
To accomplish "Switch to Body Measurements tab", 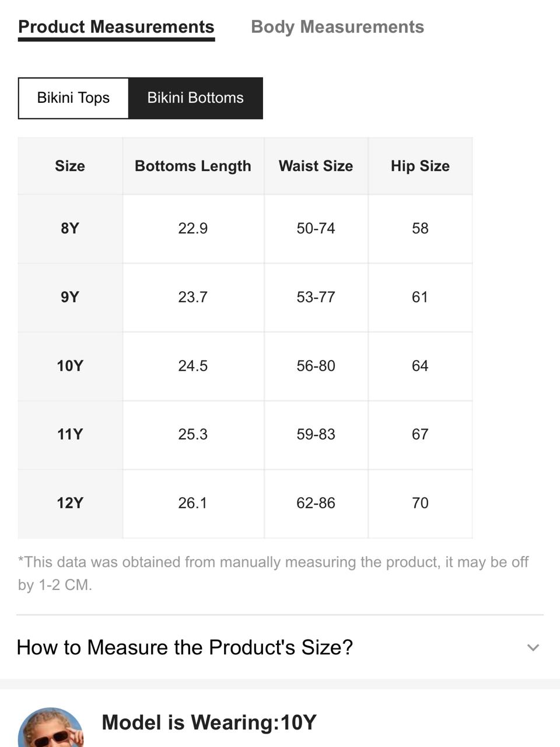I will click(x=337, y=27).
